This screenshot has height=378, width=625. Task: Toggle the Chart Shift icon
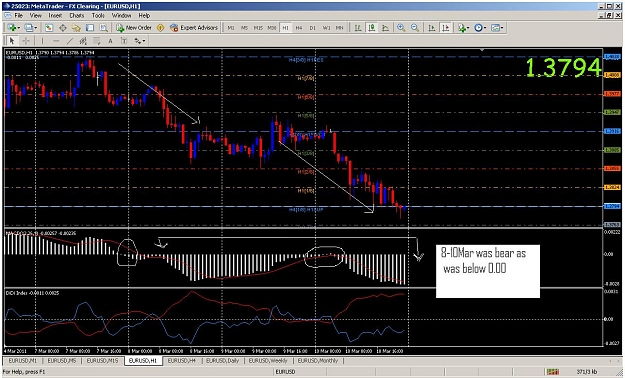point(446,28)
